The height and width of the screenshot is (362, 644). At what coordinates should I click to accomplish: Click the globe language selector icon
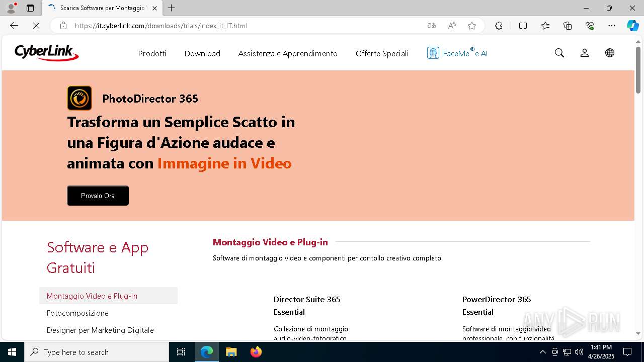610,53
